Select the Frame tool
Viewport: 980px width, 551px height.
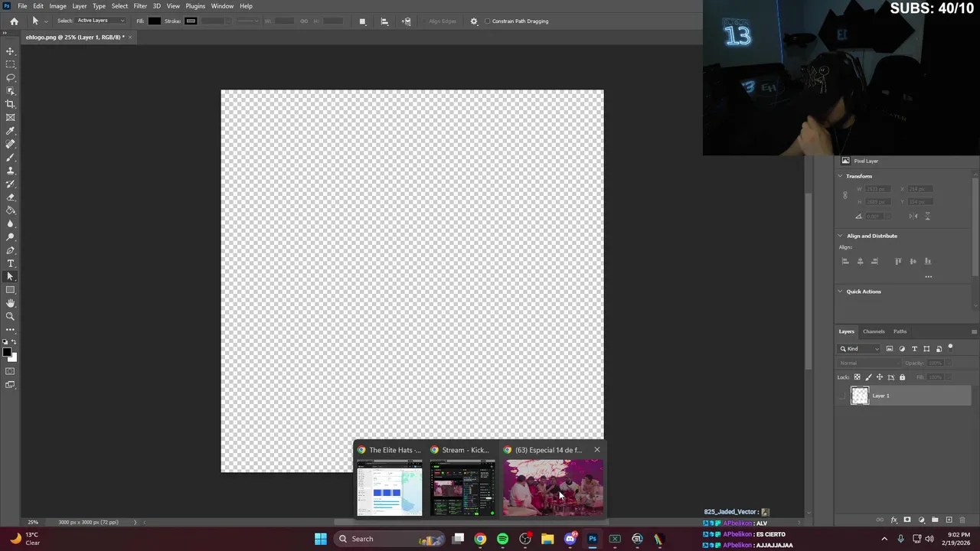point(11,117)
